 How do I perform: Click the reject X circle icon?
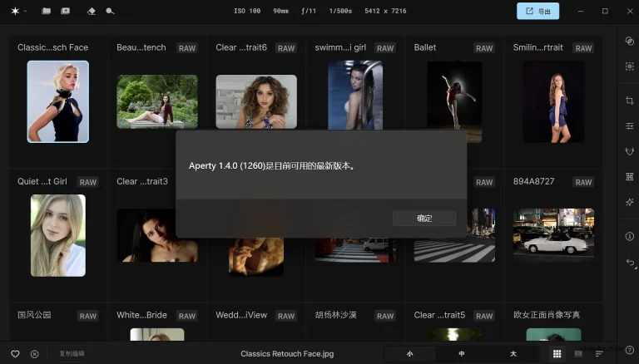pos(34,354)
